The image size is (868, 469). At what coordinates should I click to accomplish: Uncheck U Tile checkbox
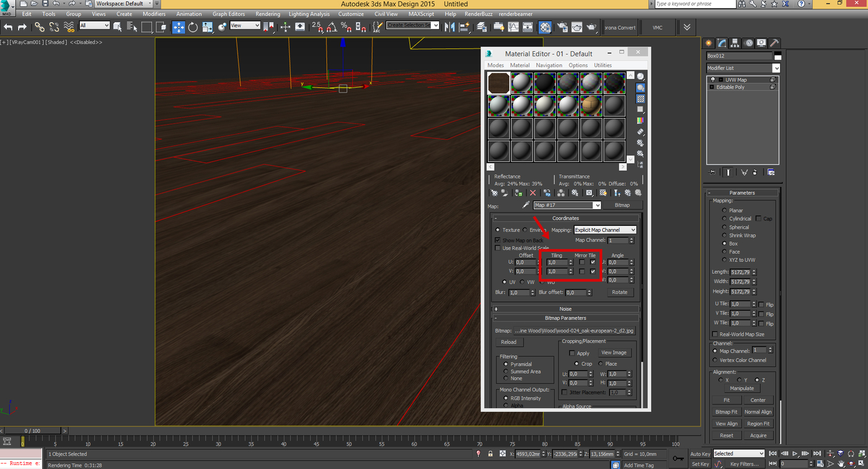coord(593,262)
